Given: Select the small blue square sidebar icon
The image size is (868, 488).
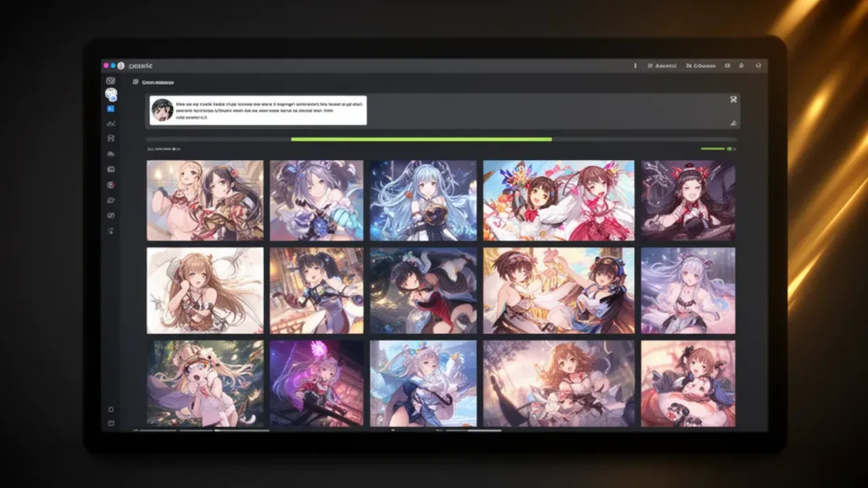Looking at the screenshot, I should pos(111,108).
